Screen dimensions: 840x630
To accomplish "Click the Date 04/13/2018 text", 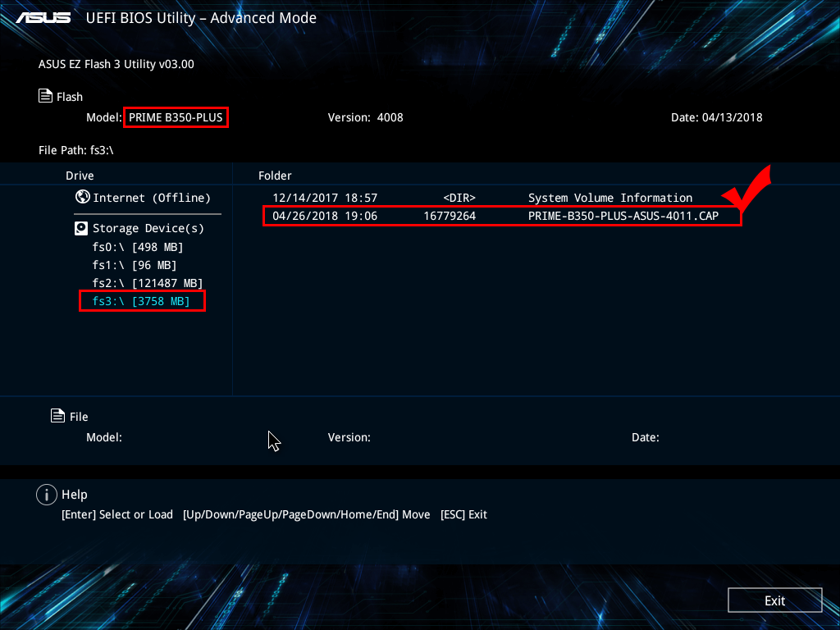I will (717, 117).
